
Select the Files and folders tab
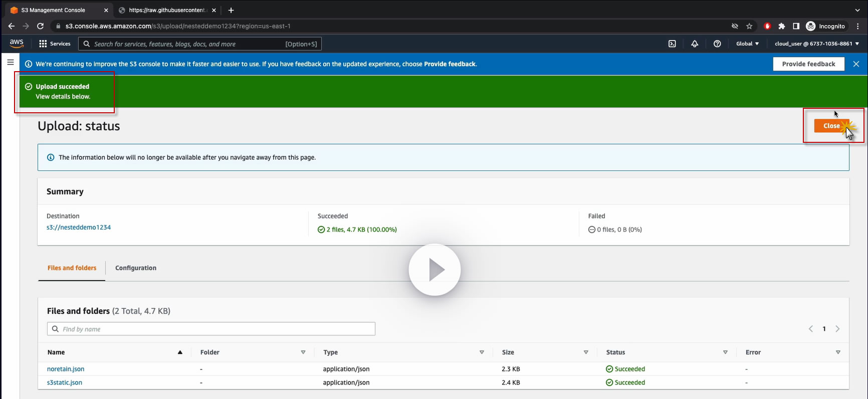pos(72,268)
